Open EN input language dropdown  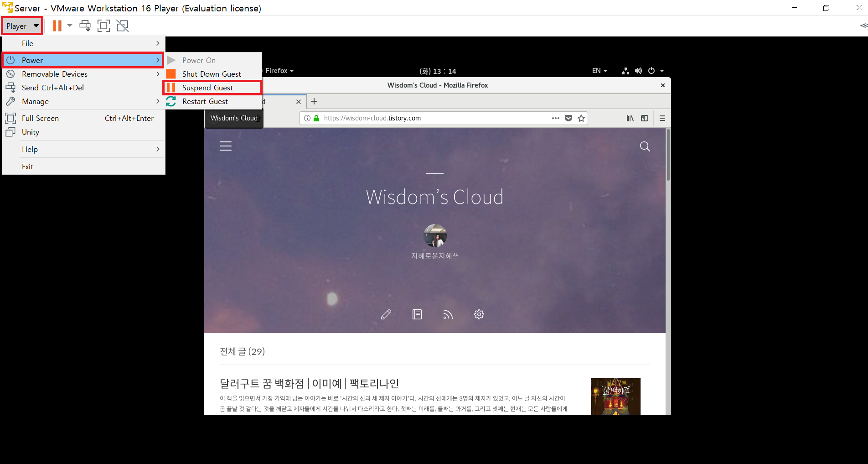599,71
